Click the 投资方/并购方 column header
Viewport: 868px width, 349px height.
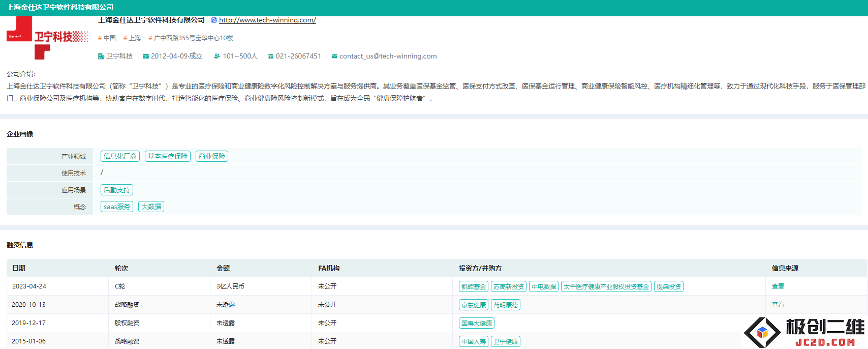(480, 268)
